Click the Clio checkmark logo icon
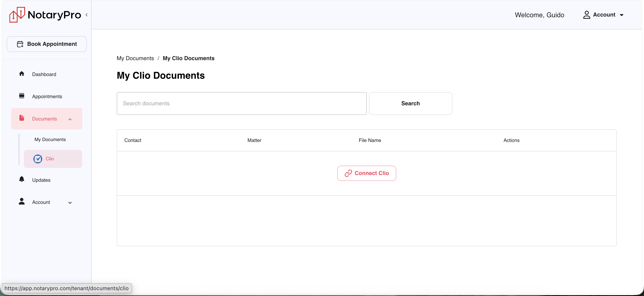The image size is (644, 296). pos(38,159)
